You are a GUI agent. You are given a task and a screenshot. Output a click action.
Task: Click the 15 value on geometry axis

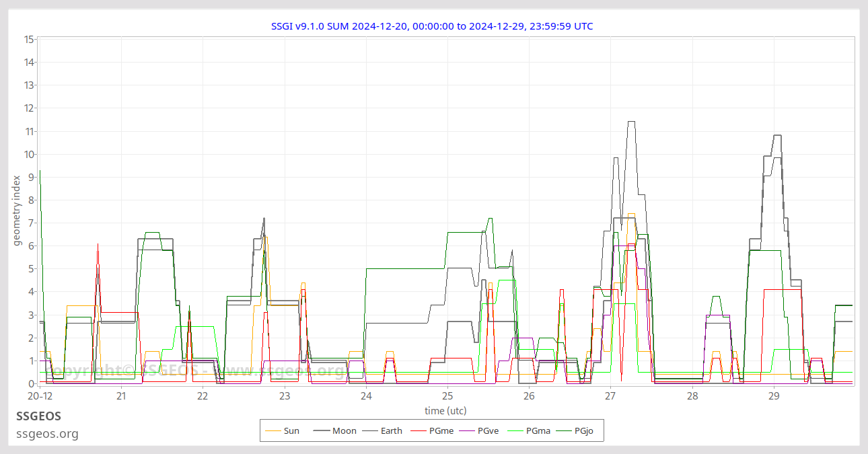[29, 39]
